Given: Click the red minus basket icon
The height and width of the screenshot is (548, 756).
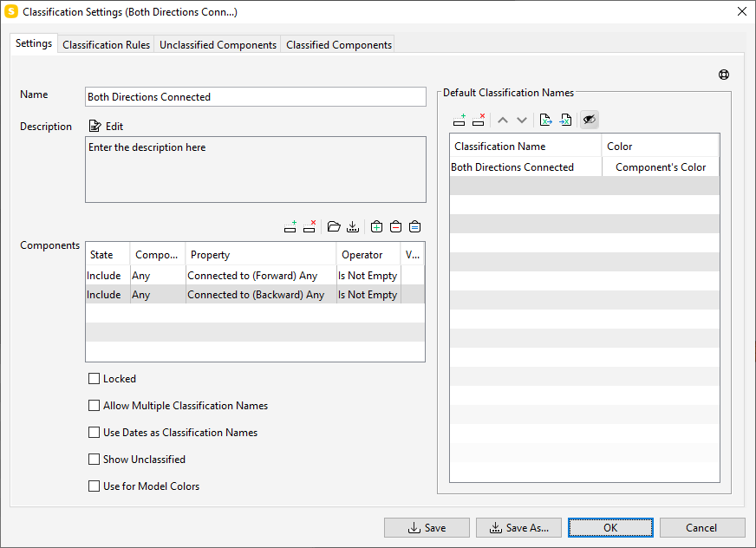Looking at the screenshot, I should pos(396,226).
